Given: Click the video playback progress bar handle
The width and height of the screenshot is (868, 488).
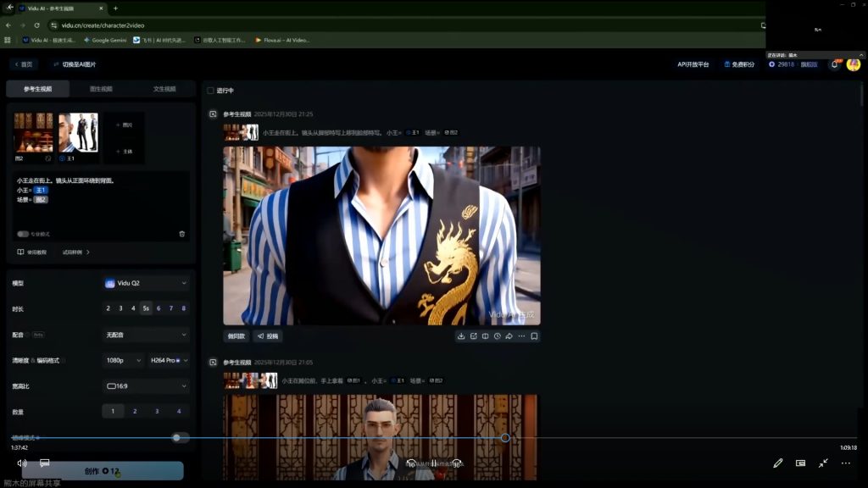Looking at the screenshot, I should pos(505,438).
